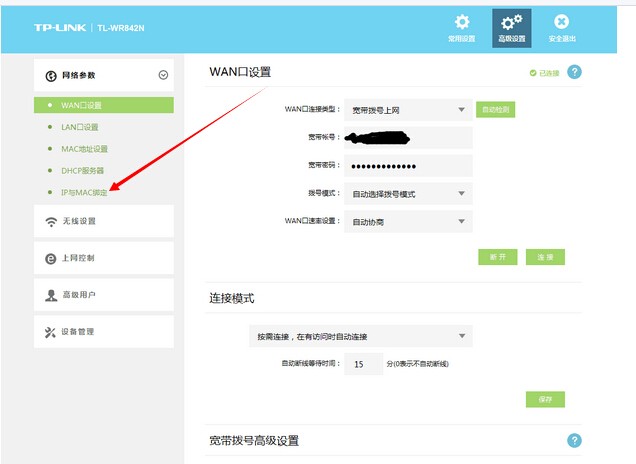Click the 网络参数 globe icon
Screen dimensions: 636x464
tap(51, 76)
